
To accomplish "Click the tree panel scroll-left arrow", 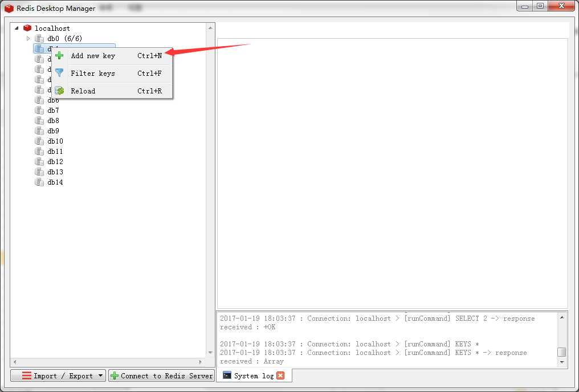I will coord(15,362).
